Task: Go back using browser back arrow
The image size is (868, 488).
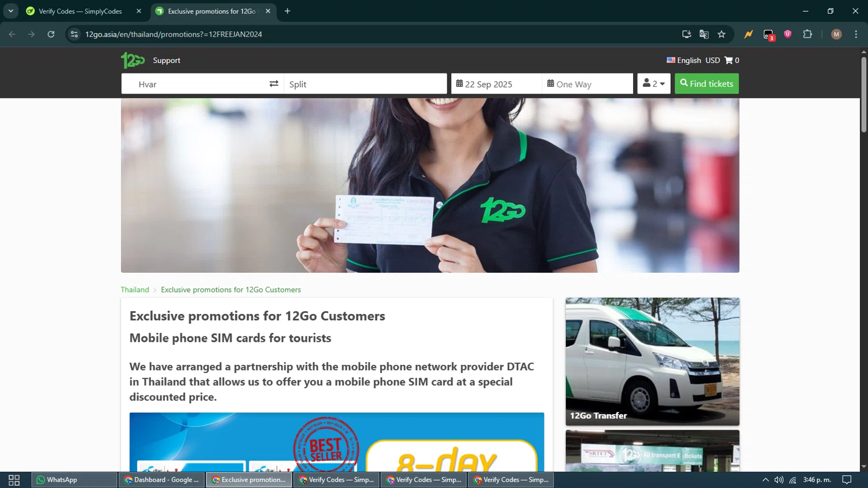Action: click(x=12, y=34)
